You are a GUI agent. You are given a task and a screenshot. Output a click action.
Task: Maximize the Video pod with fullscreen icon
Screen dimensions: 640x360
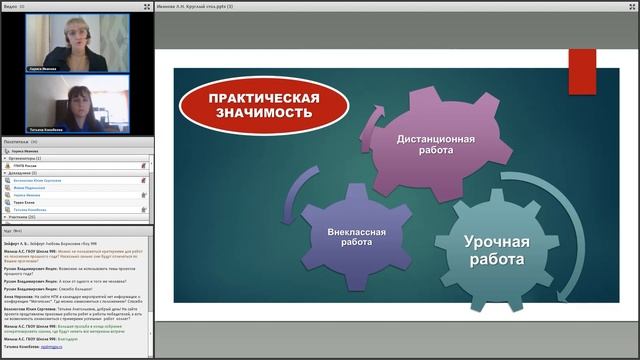147,7
